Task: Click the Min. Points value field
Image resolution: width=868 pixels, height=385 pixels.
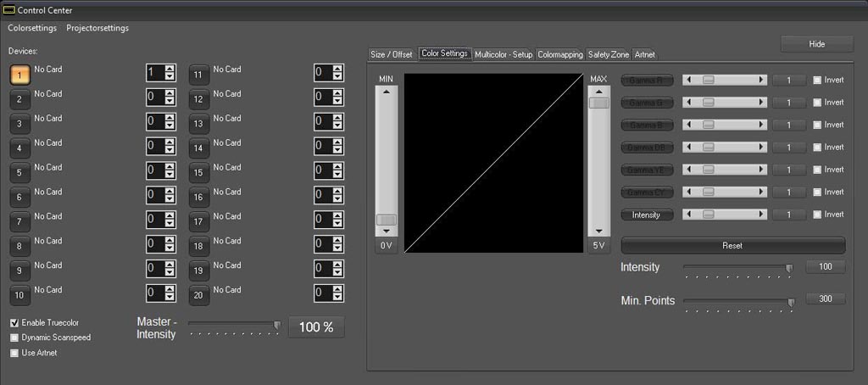Action: 825,299
